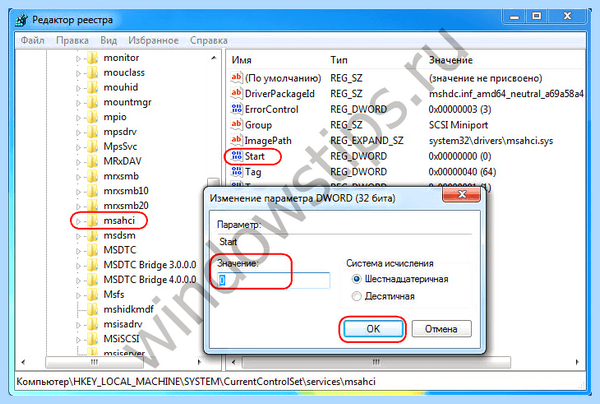This screenshot has height=404, width=600.
Task: Close the DWORD edit dialog
Action: coord(461,194)
